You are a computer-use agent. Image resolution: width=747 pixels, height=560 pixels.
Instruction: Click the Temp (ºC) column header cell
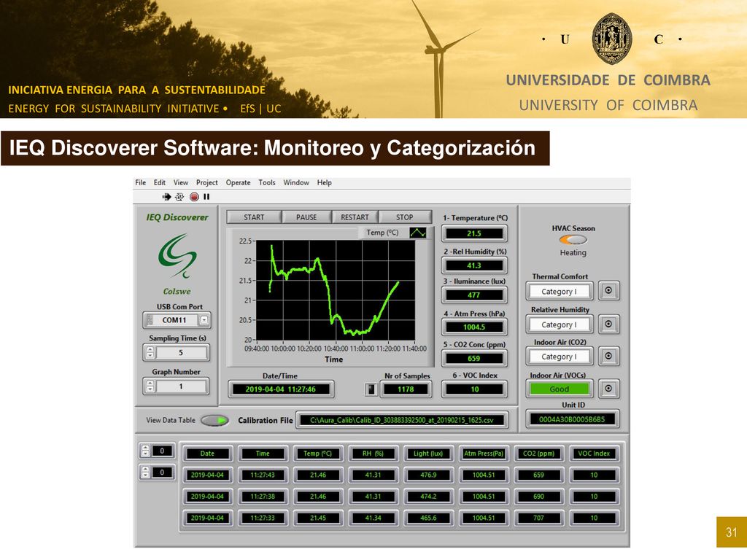click(318, 454)
